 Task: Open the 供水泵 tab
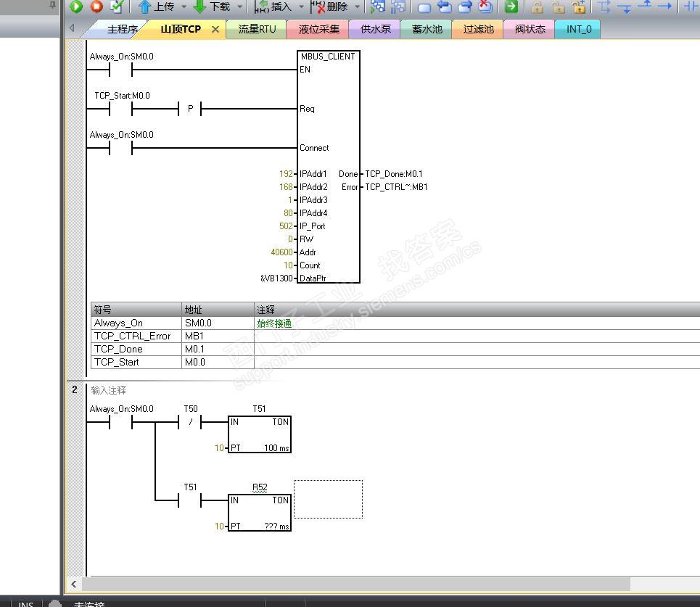click(x=376, y=29)
